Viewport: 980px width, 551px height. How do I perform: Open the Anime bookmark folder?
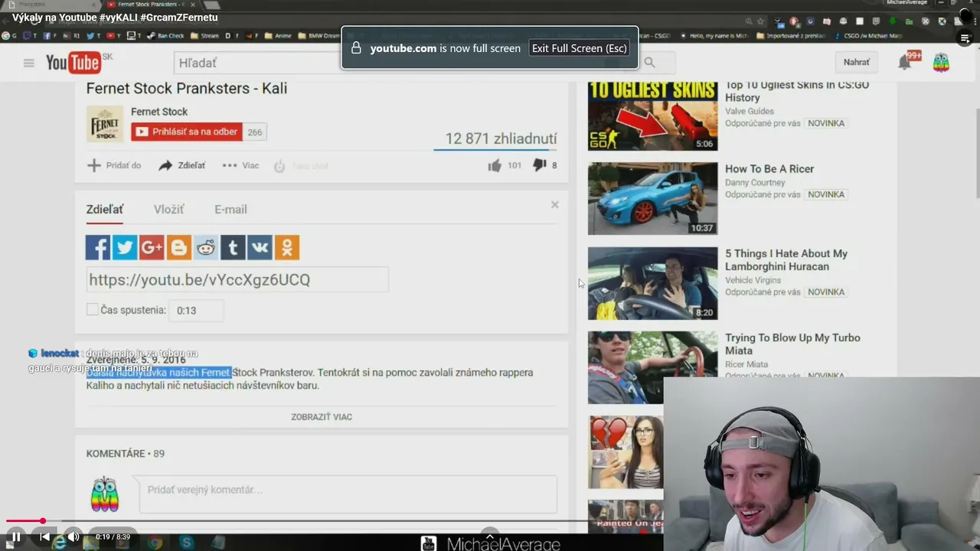[x=278, y=36]
